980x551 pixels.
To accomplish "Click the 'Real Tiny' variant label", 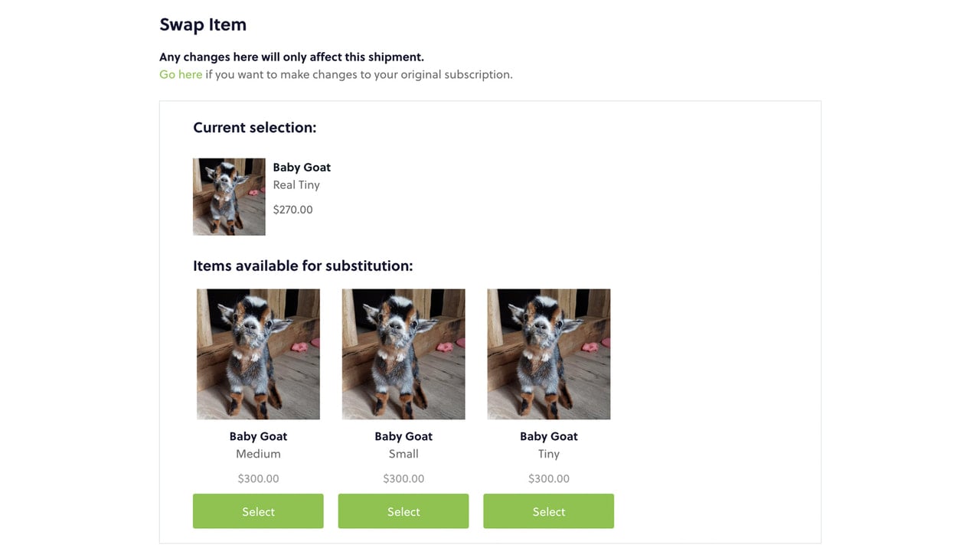I will (x=296, y=184).
